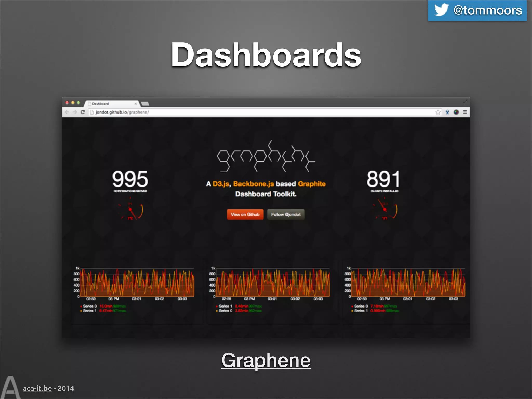Click the middle time series chart
The height and width of the screenshot is (399, 532).
pyautogui.click(x=273, y=283)
